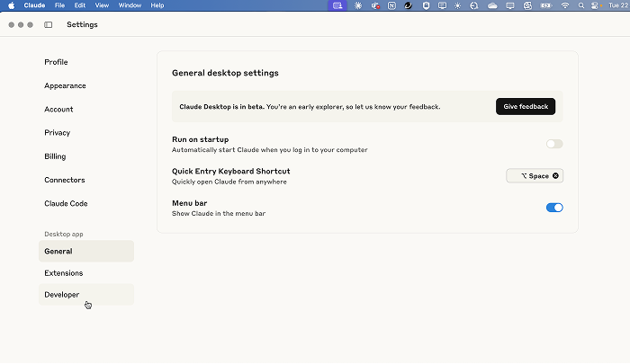This screenshot has width=630, height=364.
Task: Open the Developer section
Action: [86, 295]
